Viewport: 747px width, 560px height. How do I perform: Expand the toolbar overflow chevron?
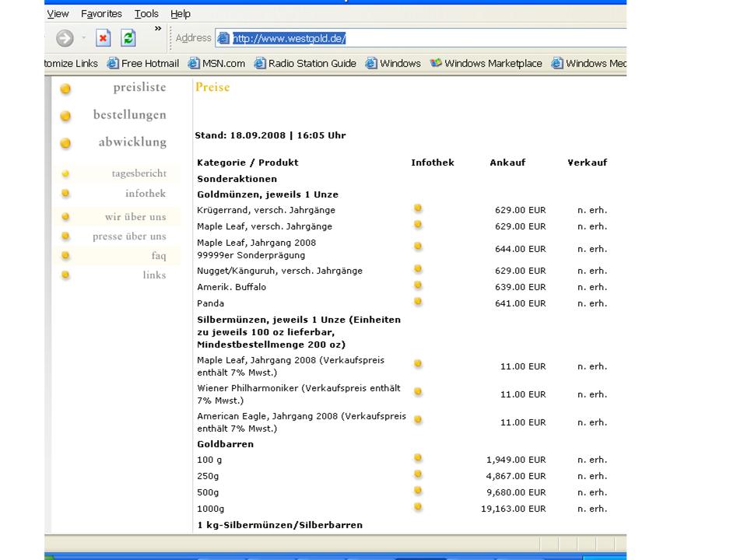pyautogui.click(x=158, y=29)
